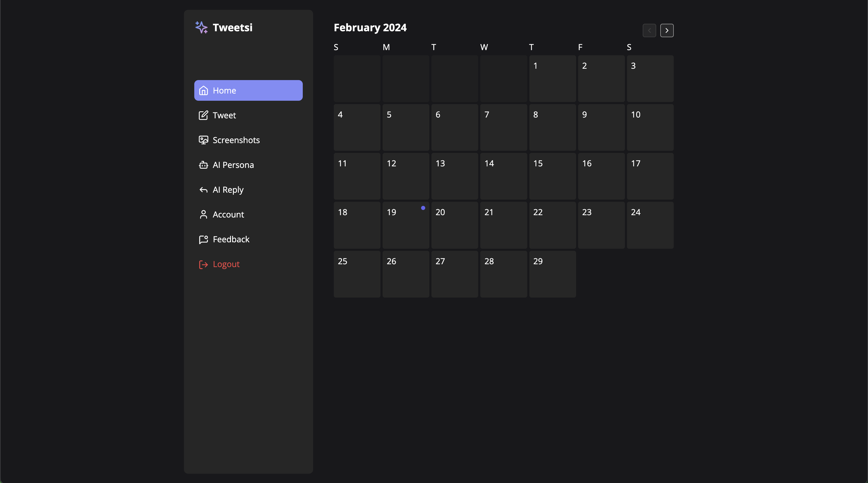Screen dimensions: 868x483
Task: Select February 29 calendar cell
Action: pyautogui.click(x=552, y=274)
